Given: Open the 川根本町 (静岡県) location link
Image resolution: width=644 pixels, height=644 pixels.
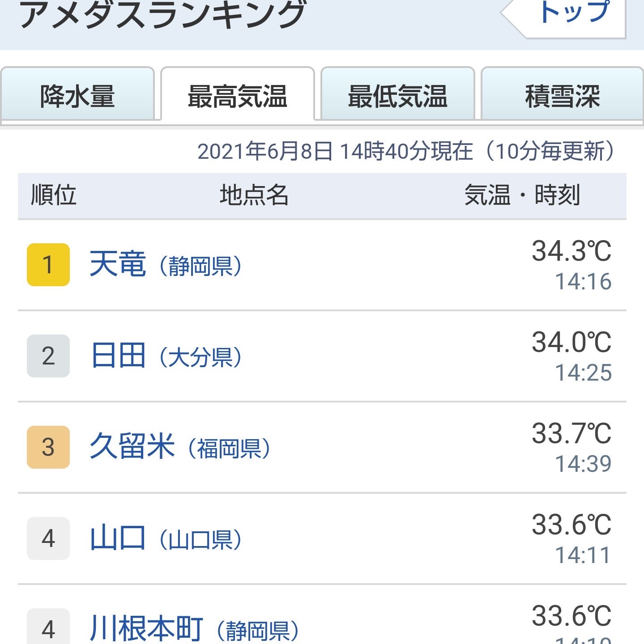Looking at the screenshot, I should coord(194,629).
